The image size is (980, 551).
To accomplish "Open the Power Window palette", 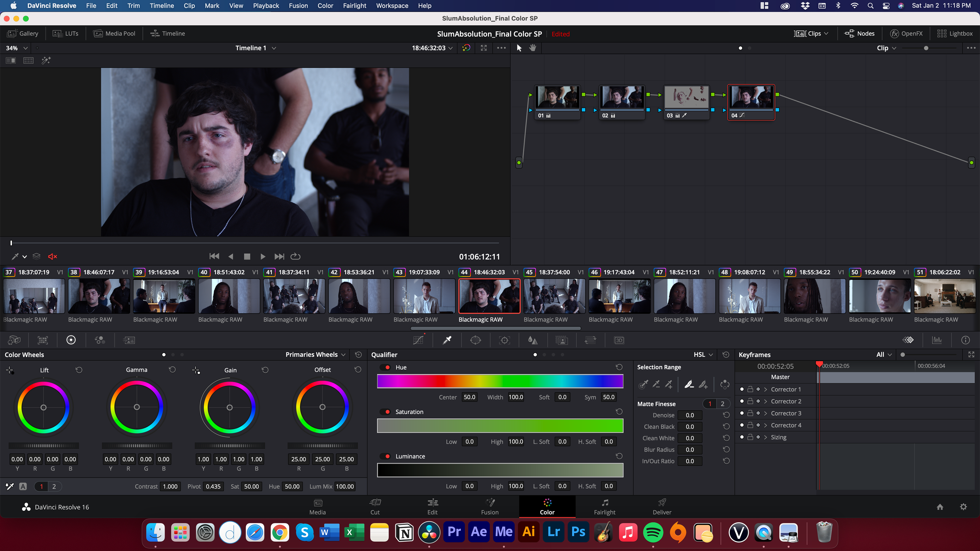I will (x=475, y=340).
